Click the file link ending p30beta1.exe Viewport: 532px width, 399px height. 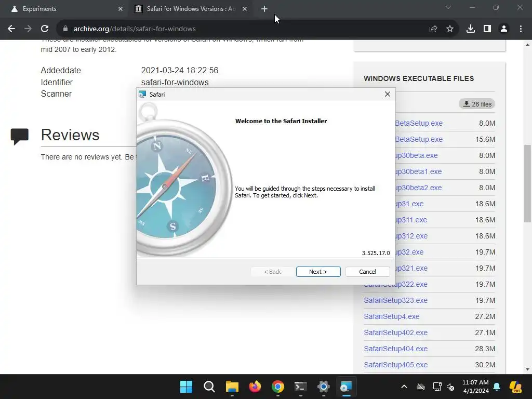(x=419, y=171)
